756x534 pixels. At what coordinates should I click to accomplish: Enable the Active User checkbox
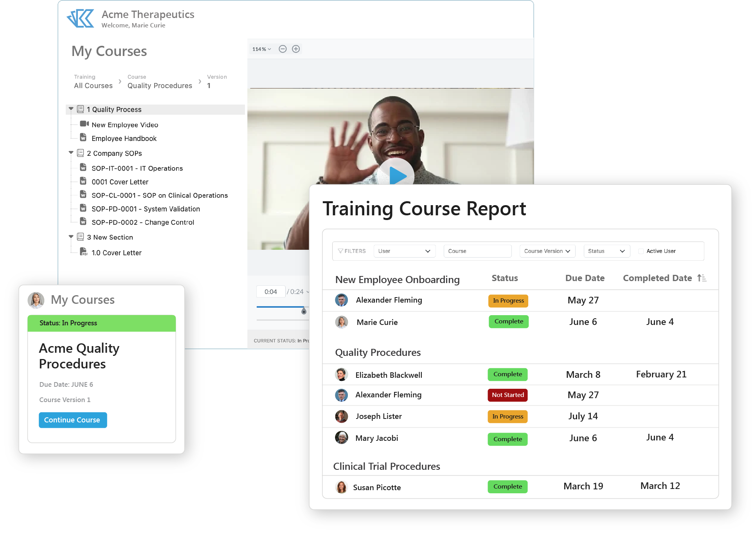641,251
